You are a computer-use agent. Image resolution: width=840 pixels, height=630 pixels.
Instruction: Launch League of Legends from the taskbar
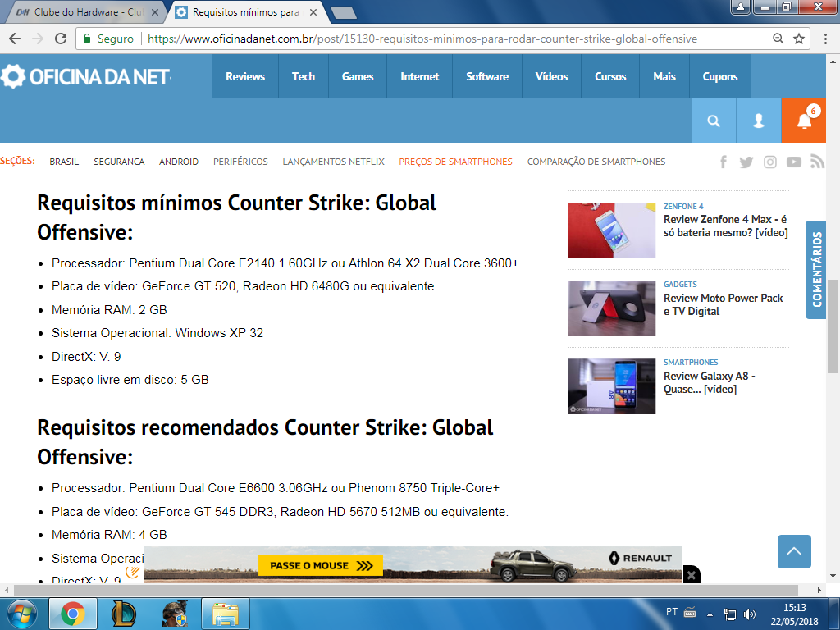click(124, 614)
